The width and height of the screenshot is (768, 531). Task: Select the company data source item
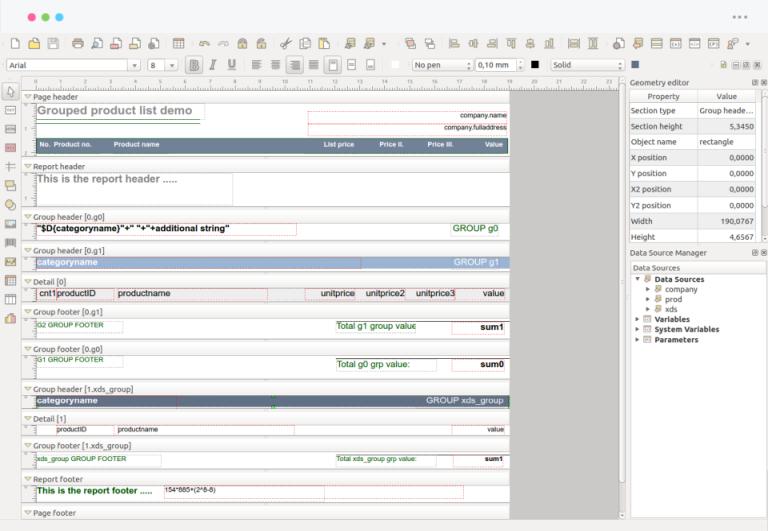click(681, 289)
